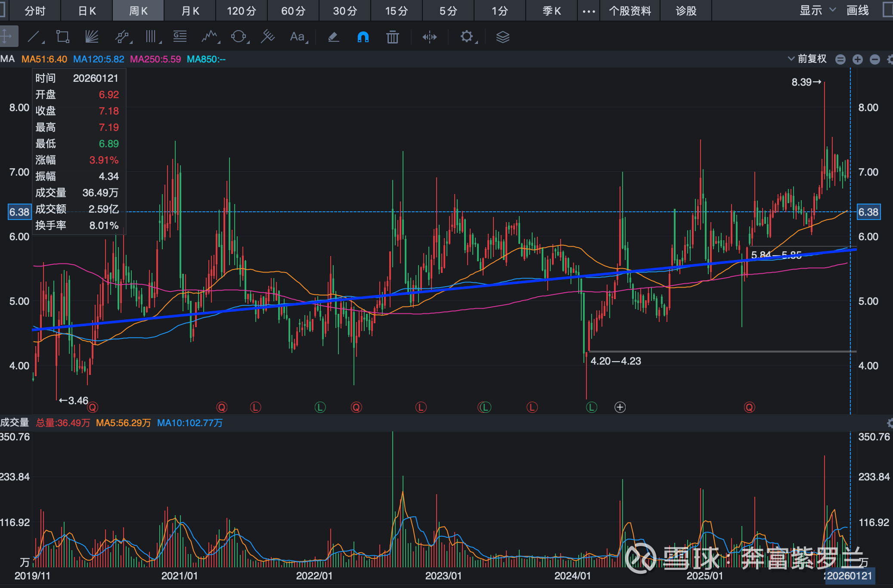This screenshot has height=588, width=893.
Task: Click the eraser tool icon
Action: pyautogui.click(x=334, y=37)
